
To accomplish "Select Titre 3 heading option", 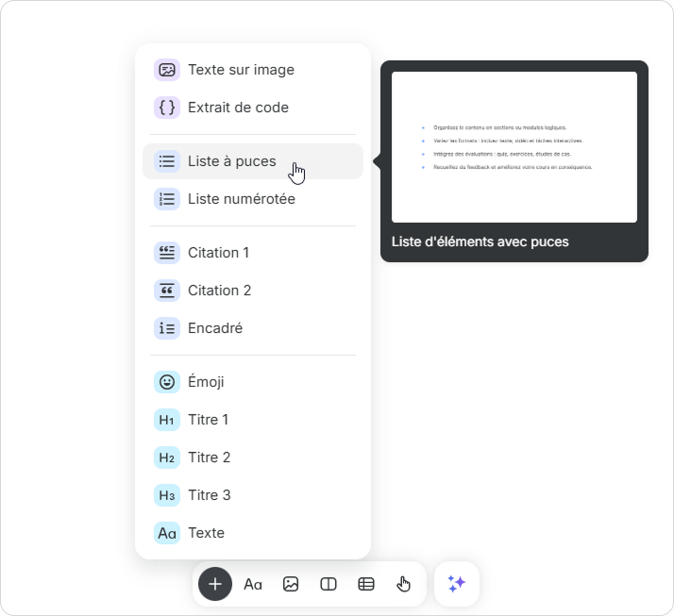I will click(209, 495).
